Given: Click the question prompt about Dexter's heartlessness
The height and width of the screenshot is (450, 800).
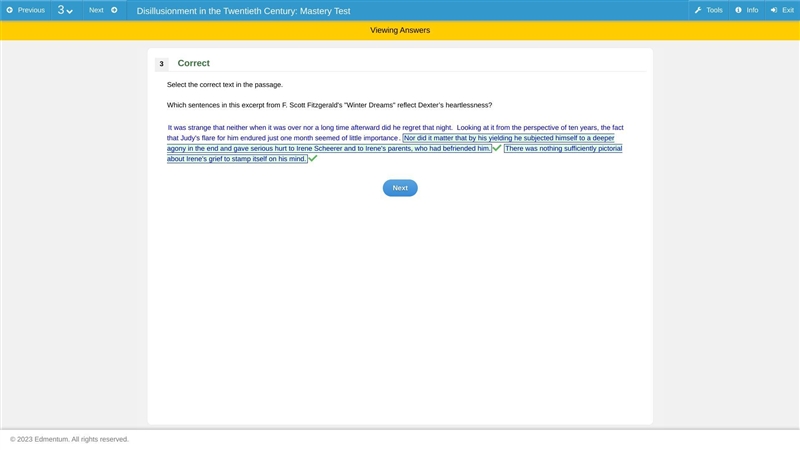Looking at the screenshot, I should coord(330,105).
